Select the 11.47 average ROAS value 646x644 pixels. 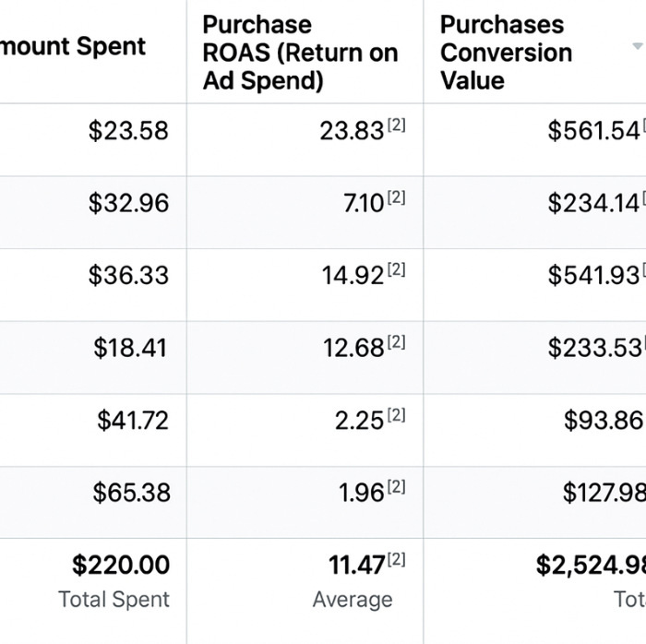click(x=356, y=565)
